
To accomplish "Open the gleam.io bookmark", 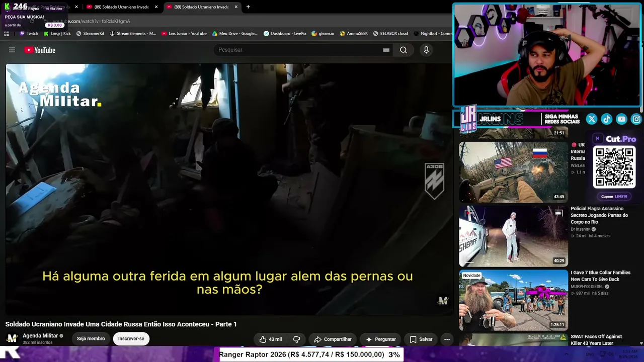I will [323, 34].
